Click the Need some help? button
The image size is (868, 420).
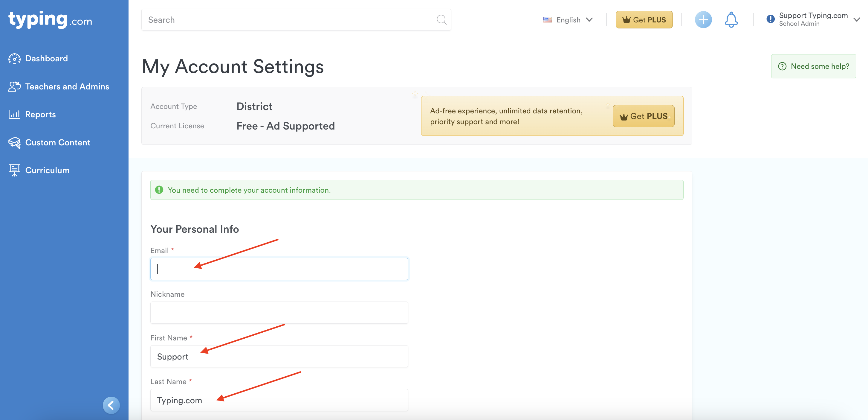[x=813, y=66]
